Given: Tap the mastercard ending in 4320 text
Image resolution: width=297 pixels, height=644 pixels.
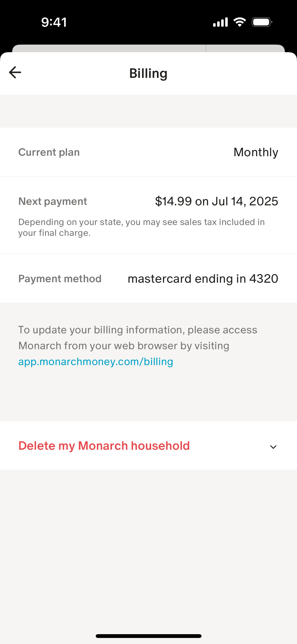Looking at the screenshot, I should click(x=203, y=279).
